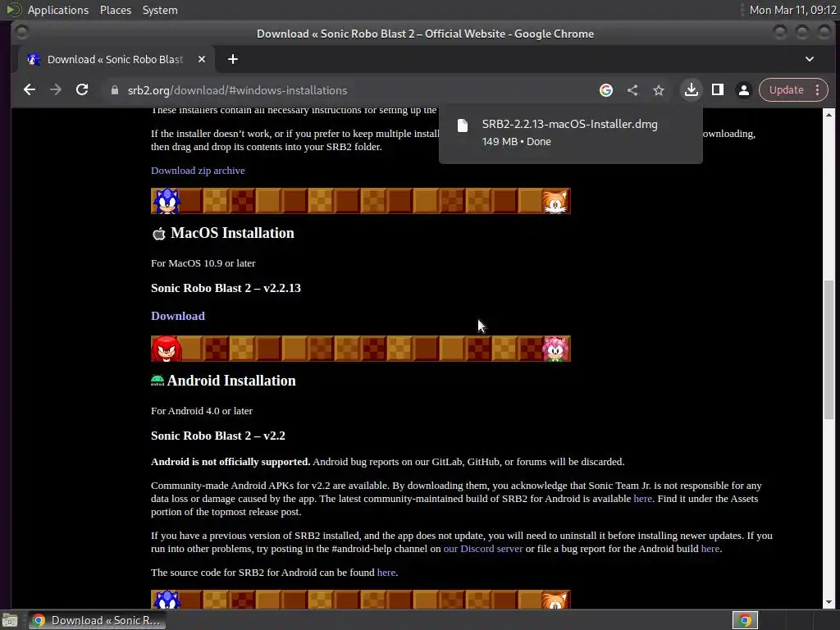Open the Places menu
The height and width of the screenshot is (630, 840).
[x=115, y=10]
